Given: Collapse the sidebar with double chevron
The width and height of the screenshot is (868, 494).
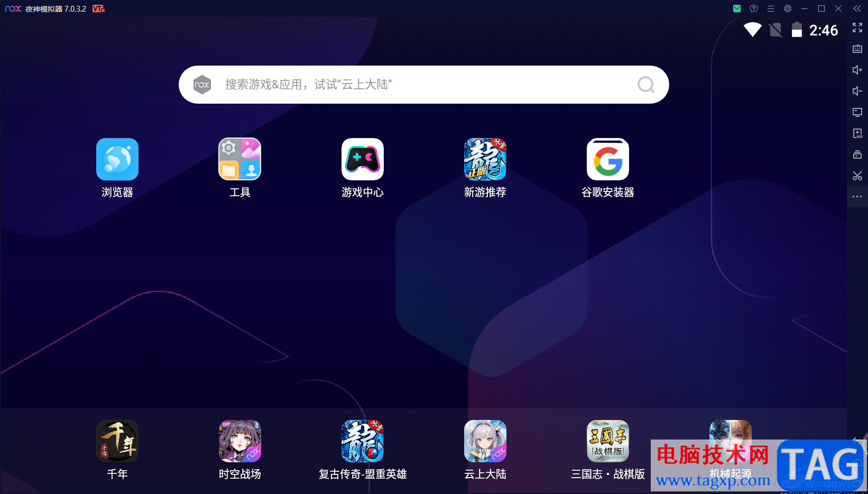Looking at the screenshot, I should pos(857,8).
